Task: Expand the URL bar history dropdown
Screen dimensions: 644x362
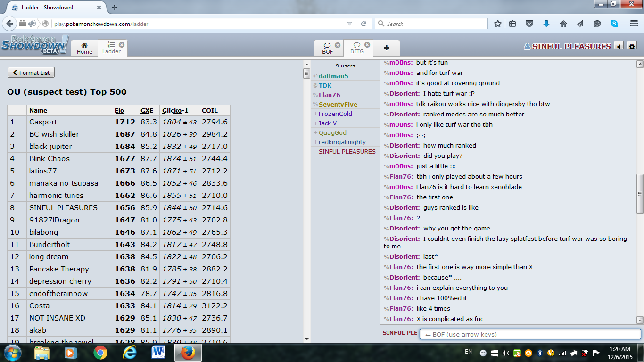Action: coord(349,24)
